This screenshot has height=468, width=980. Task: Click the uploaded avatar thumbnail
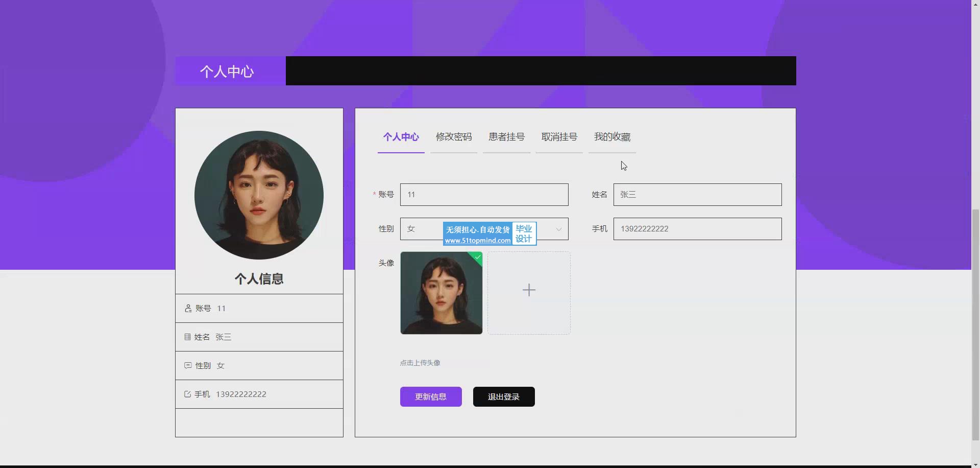click(442, 293)
